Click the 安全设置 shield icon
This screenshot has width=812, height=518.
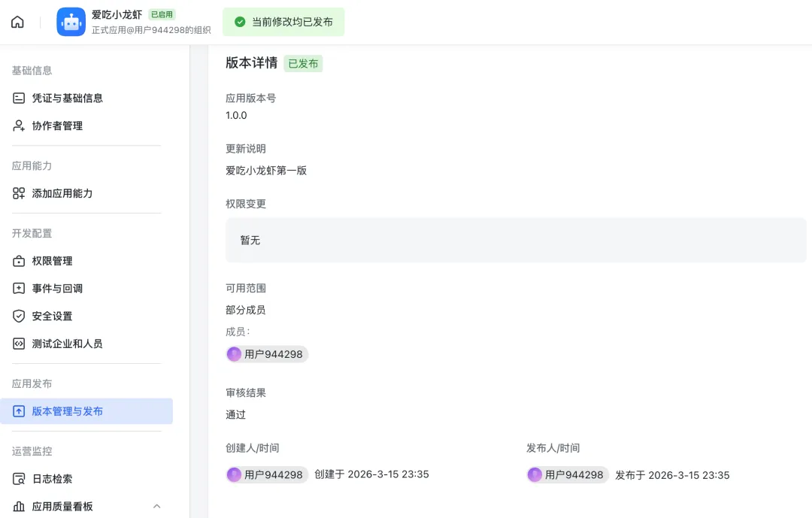click(19, 316)
